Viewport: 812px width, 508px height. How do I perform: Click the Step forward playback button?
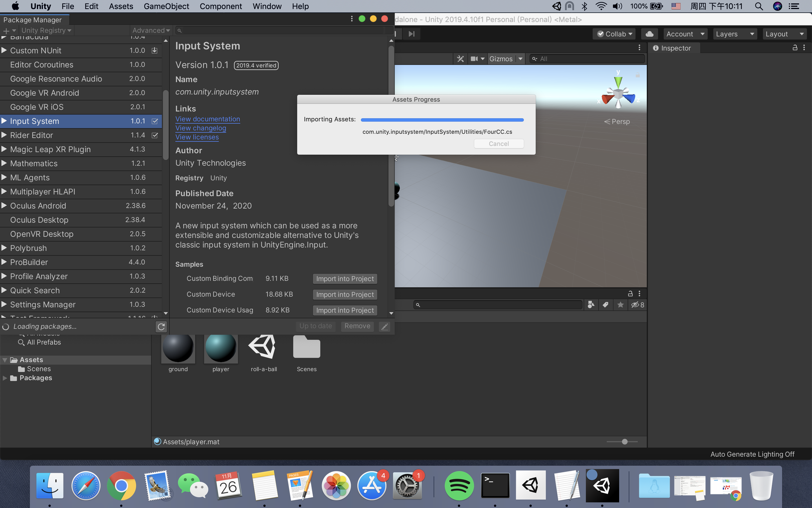[411, 34]
